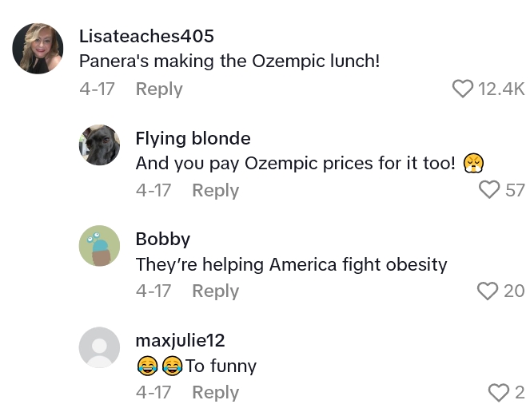The width and height of the screenshot is (530, 420).
Task: Open maxjulie12's default gray avatar
Action: coord(100,347)
